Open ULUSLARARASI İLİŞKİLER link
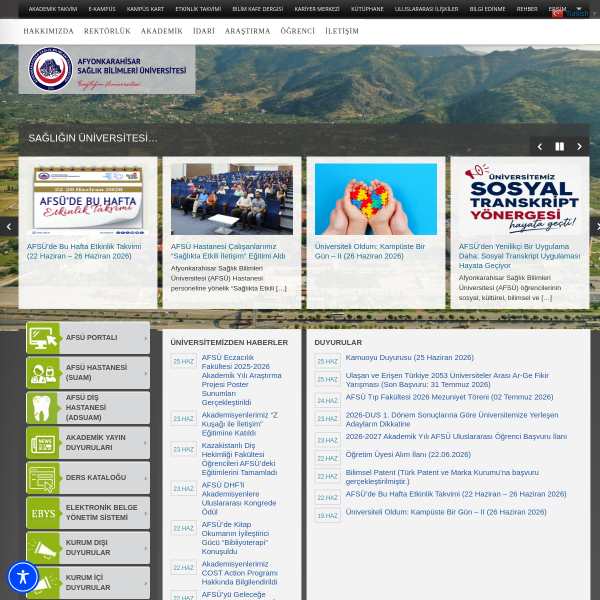This screenshot has width=600, height=600. click(426, 9)
